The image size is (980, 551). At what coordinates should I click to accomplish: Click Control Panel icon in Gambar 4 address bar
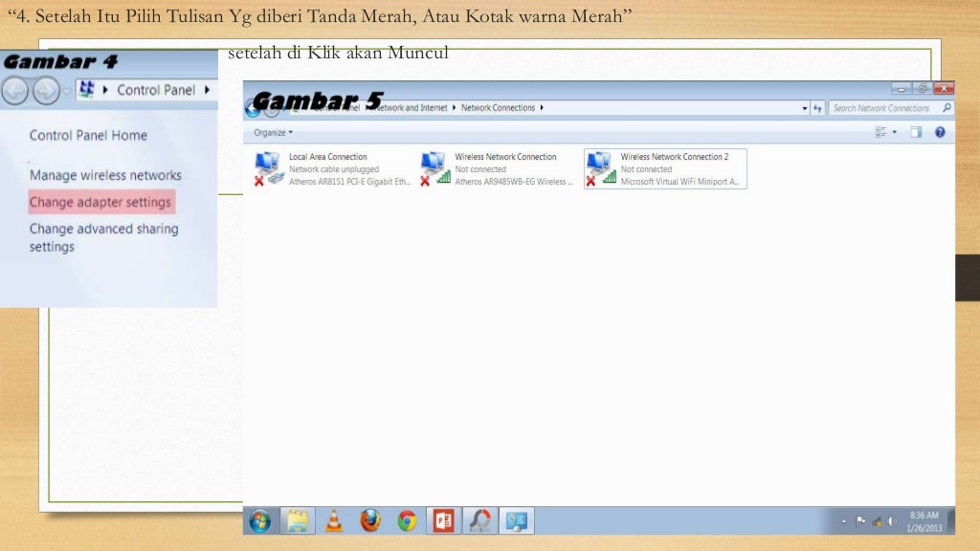pos(87,89)
